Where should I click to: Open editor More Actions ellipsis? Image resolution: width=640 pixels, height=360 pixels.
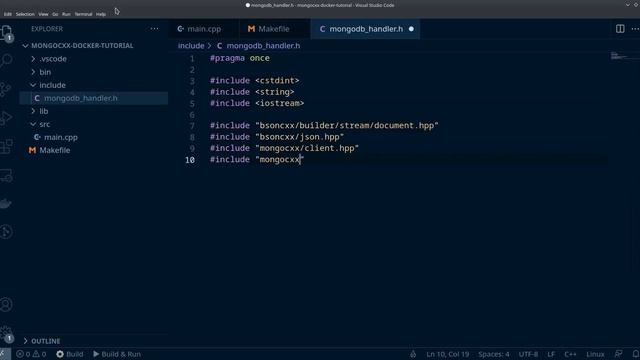click(x=635, y=29)
